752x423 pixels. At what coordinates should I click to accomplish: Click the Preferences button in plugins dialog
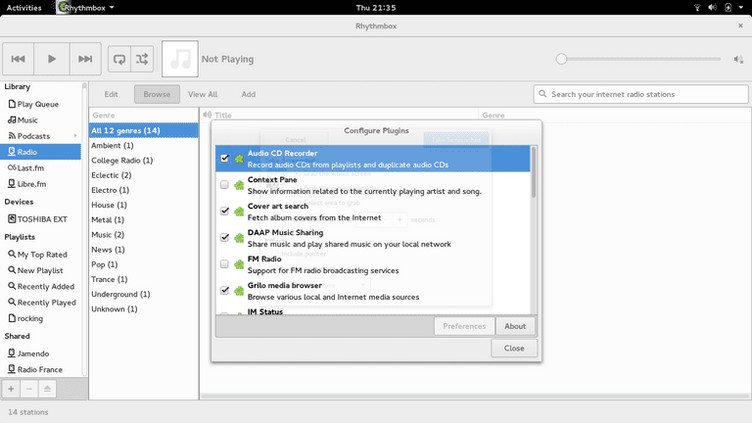(x=464, y=326)
